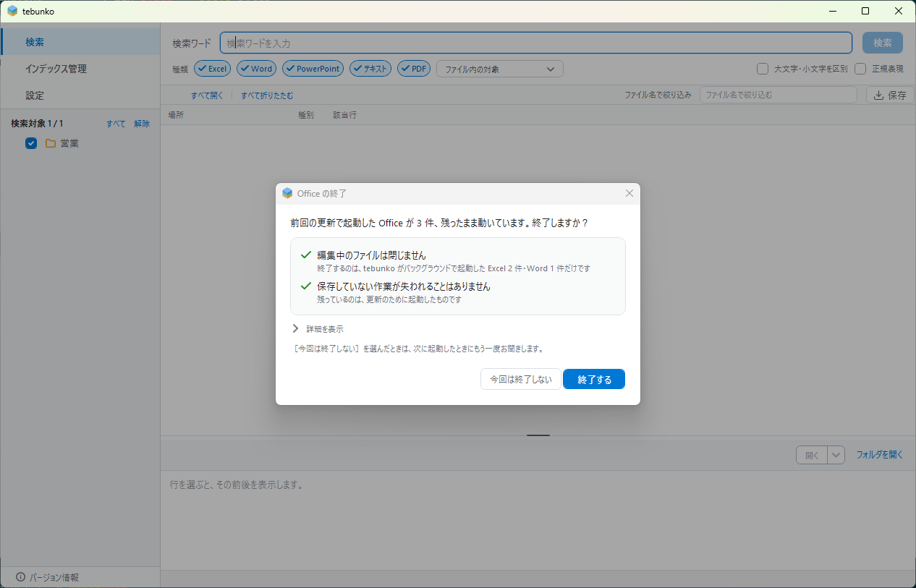This screenshot has width=916, height=588.
Task: Click the 保存していない作業が失われることはありません line
Action: point(404,286)
